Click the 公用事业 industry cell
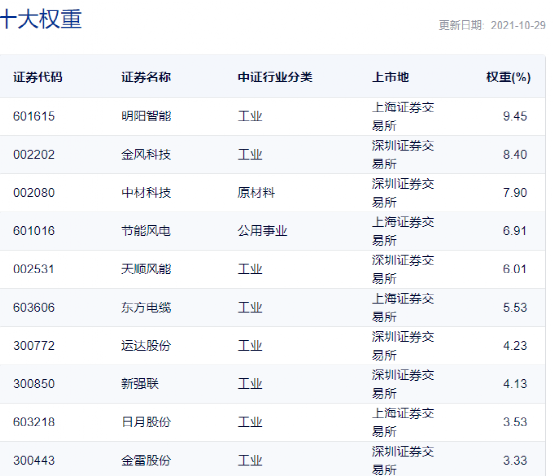 pos(262,231)
